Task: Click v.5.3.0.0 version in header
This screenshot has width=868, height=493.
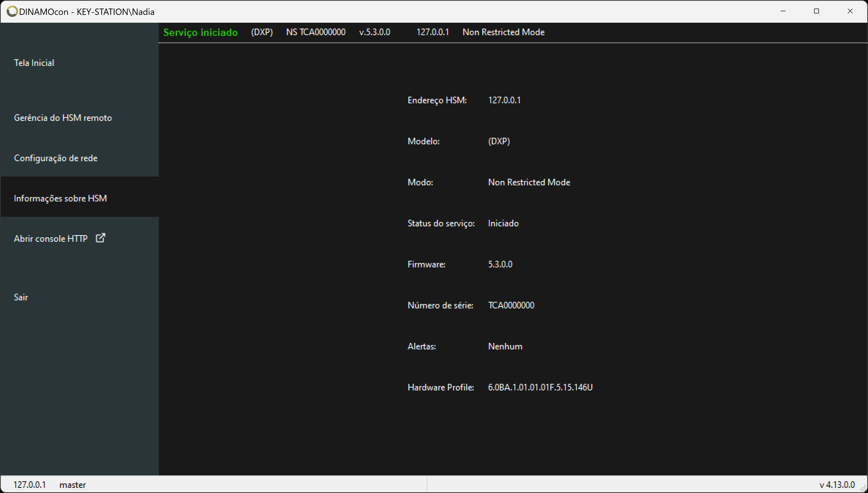Action: coord(374,32)
